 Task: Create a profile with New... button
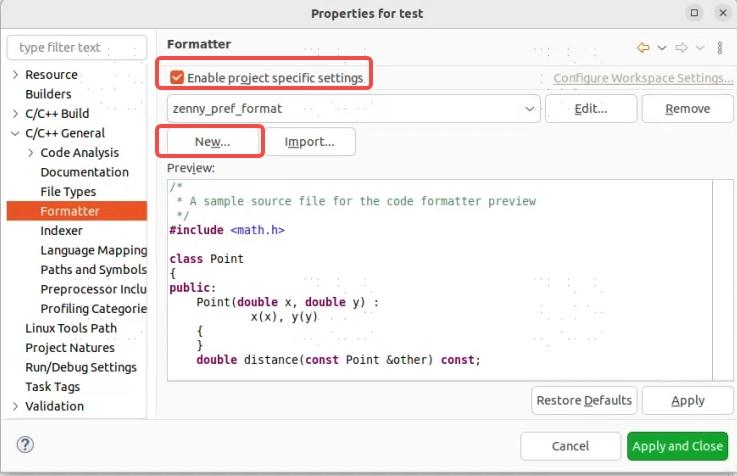(x=212, y=141)
